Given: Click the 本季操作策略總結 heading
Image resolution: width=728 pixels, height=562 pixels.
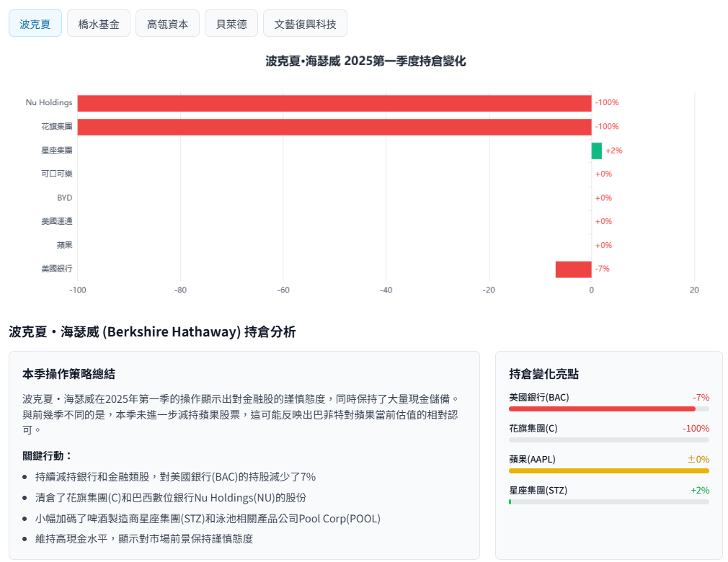Looking at the screenshot, I should (68, 374).
